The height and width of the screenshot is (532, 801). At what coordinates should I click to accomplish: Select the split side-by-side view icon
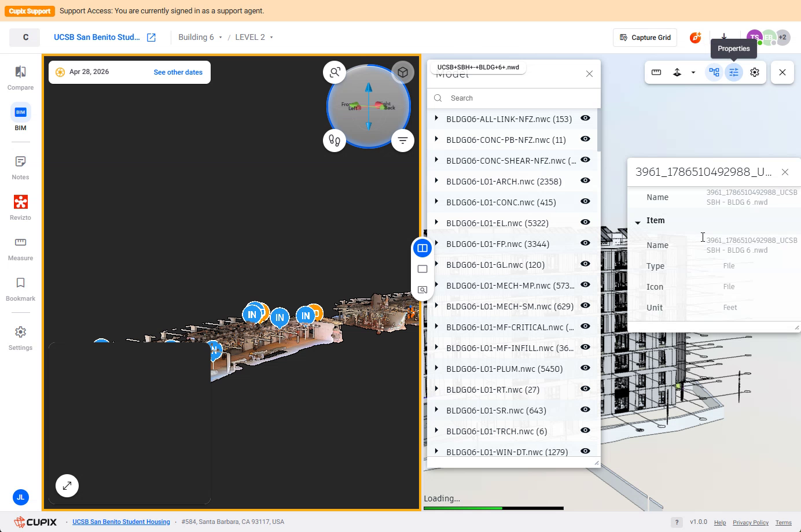coord(422,248)
